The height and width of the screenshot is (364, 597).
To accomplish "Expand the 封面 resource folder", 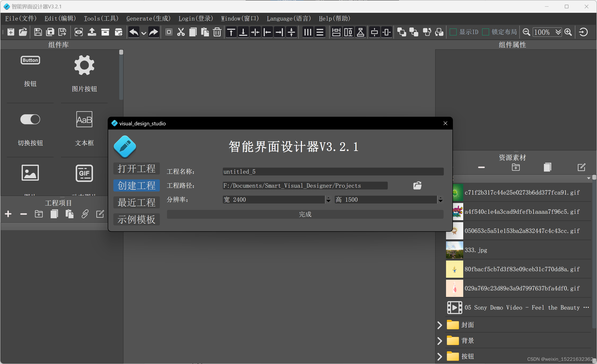I will point(440,325).
